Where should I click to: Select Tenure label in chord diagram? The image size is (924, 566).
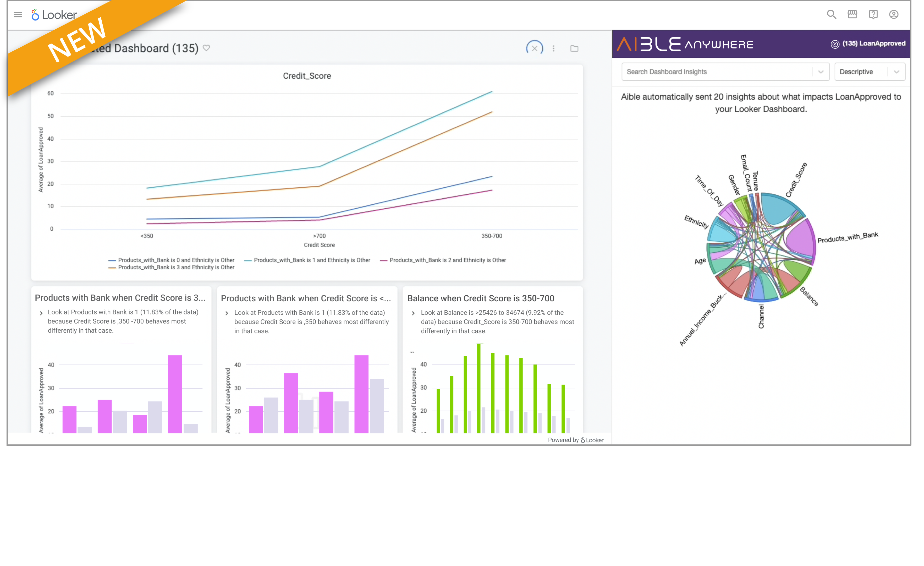click(x=756, y=181)
